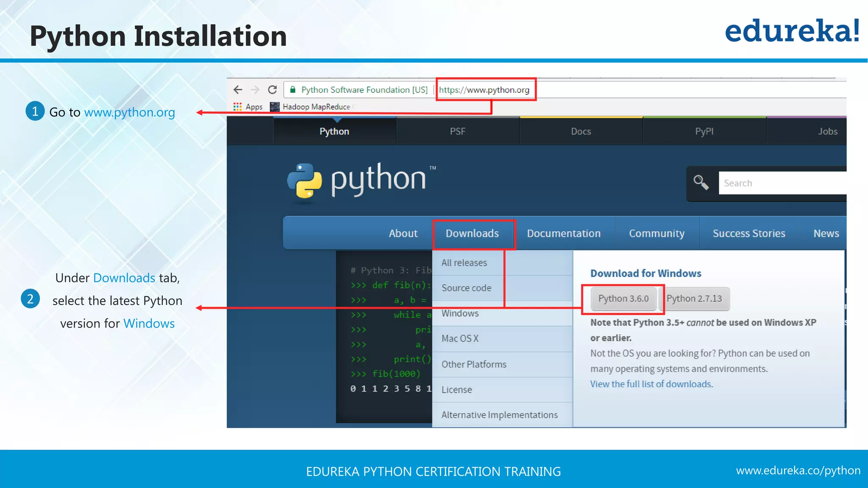Click the Download for Windows heading

(x=646, y=273)
